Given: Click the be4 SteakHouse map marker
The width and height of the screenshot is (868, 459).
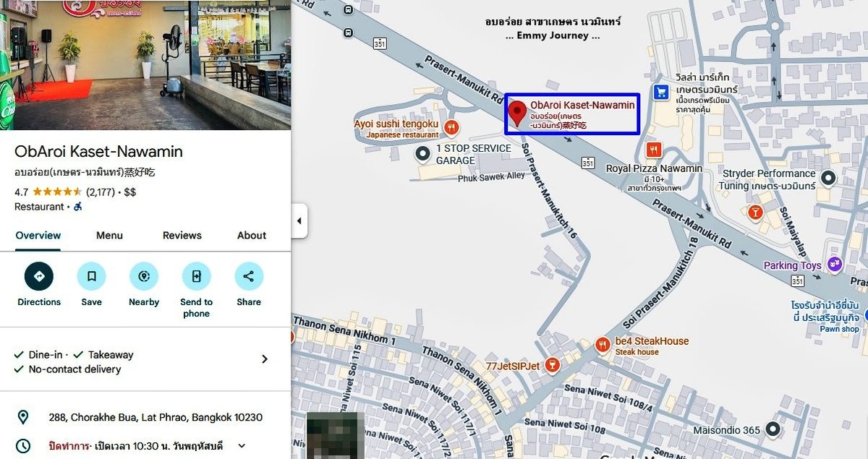Looking at the screenshot, I should (x=603, y=346).
